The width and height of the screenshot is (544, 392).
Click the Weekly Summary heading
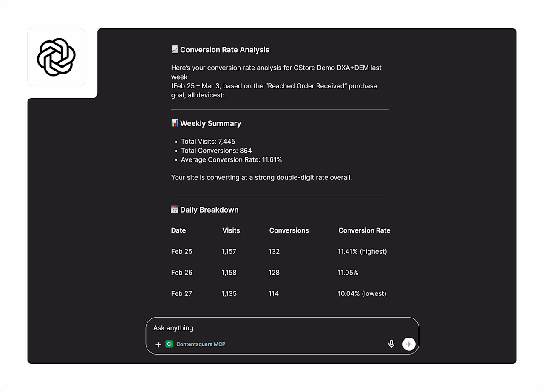(x=210, y=123)
